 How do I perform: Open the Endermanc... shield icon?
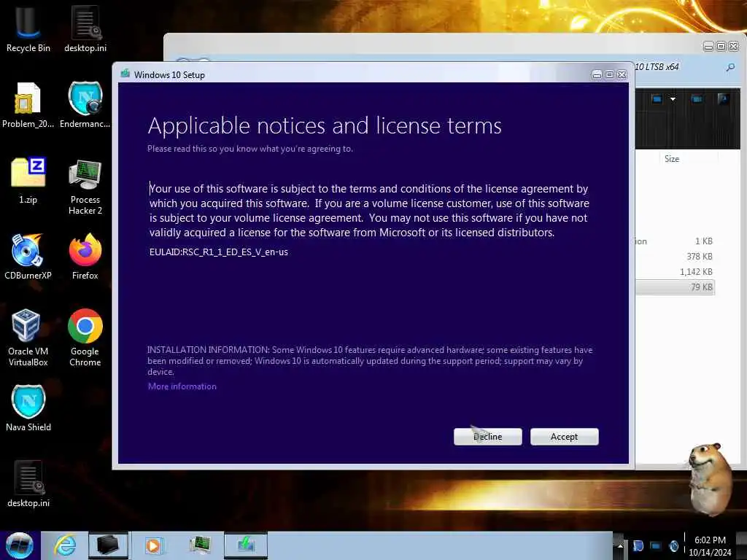(85, 105)
